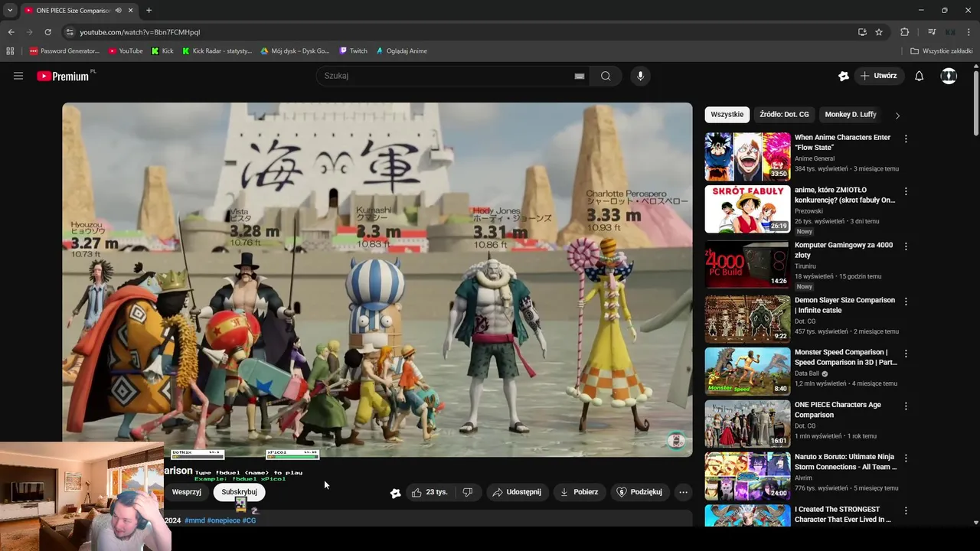Click the sparkle icon left of like button
This screenshot has height=551, width=980.
pos(395,493)
